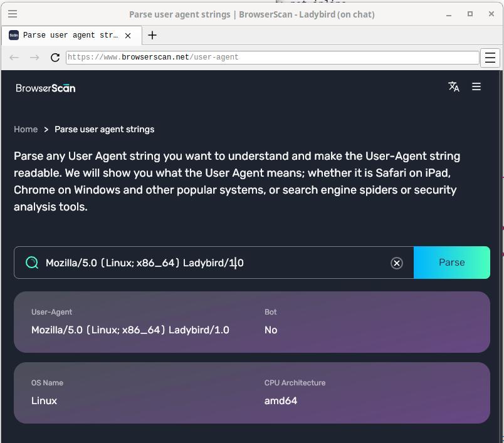Click the page's vertical scrollbar
Screen dimensions: 504x443
click(x=501, y=256)
